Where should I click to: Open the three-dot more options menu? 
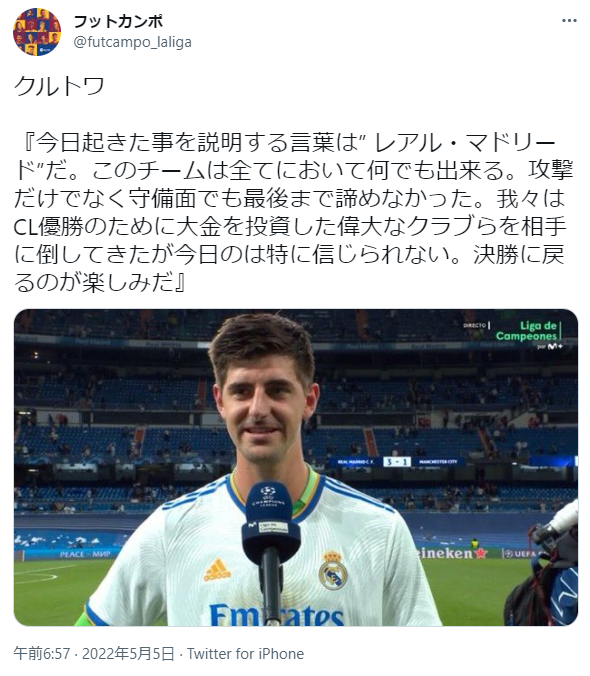click(569, 21)
